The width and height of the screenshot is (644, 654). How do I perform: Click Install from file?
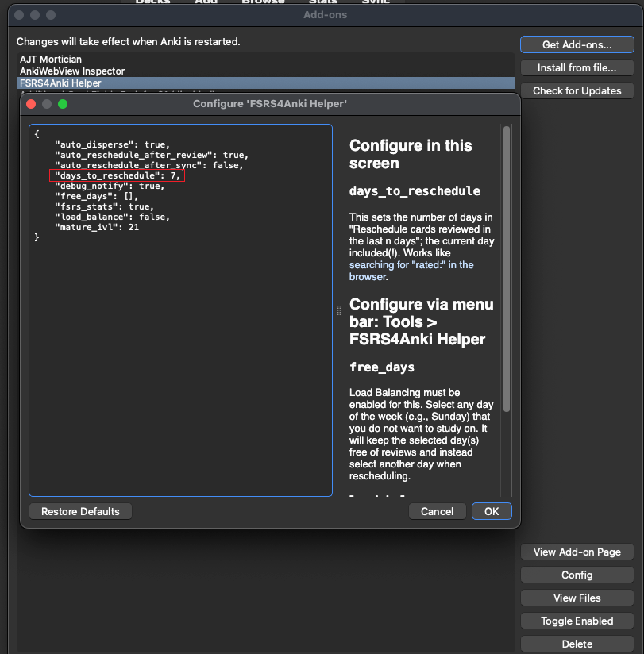[577, 67]
